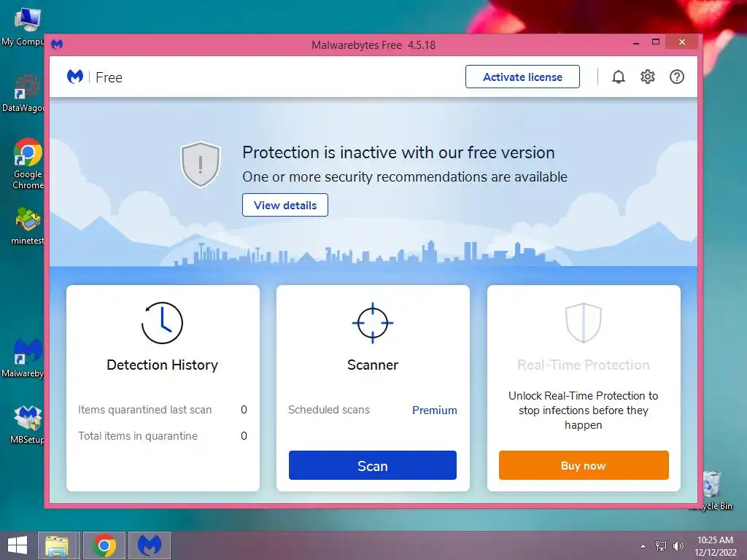Click the Activate license button
The image size is (747, 560).
point(522,77)
